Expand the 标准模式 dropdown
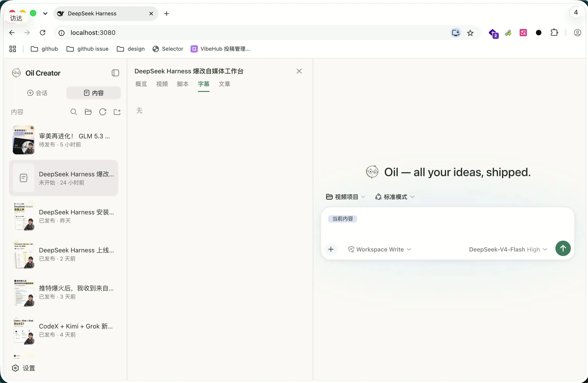Viewport: 588px width, 383px height. 395,197
